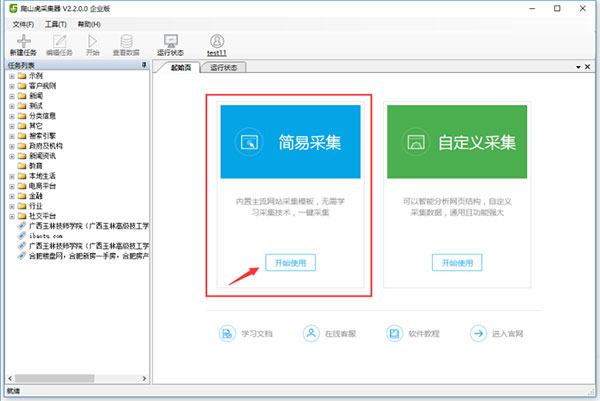Click the 新建任务 plus icon in the toolbar

pos(23,41)
